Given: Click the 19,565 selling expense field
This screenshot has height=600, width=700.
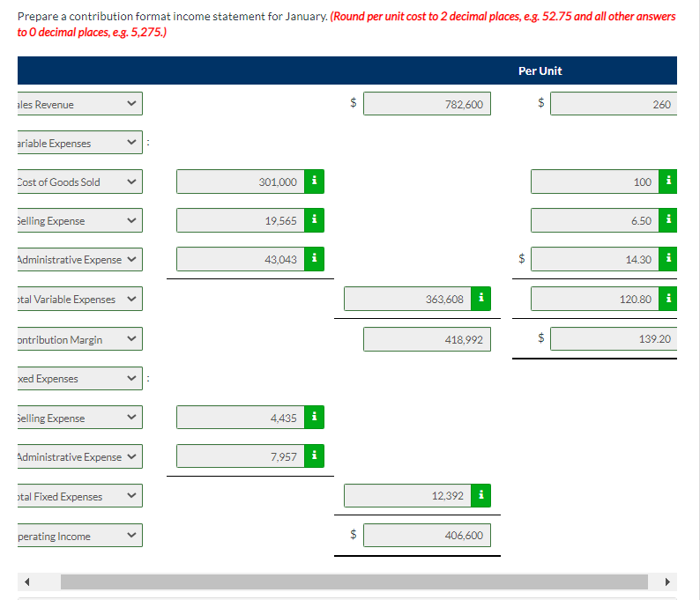Looking at the screenshot, I should coord(241,220).
